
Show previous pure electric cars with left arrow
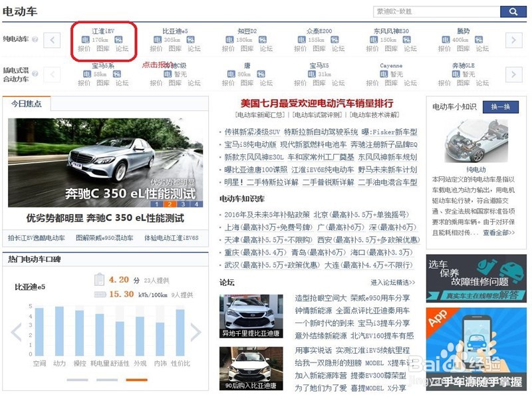[53, 40]
